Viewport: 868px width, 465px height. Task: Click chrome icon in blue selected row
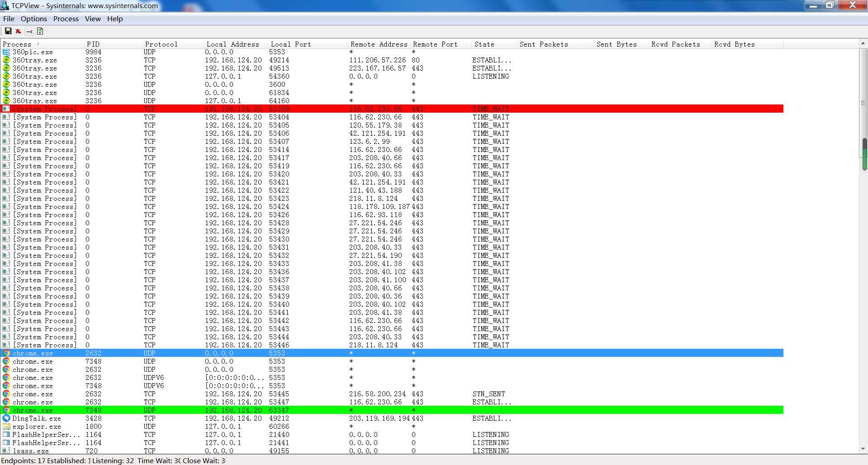click(6, 353)
